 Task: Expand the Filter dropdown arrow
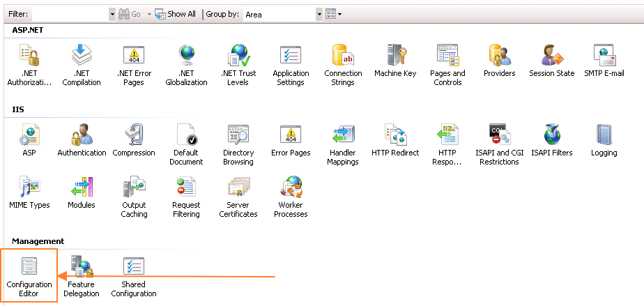tap(112, 15)
